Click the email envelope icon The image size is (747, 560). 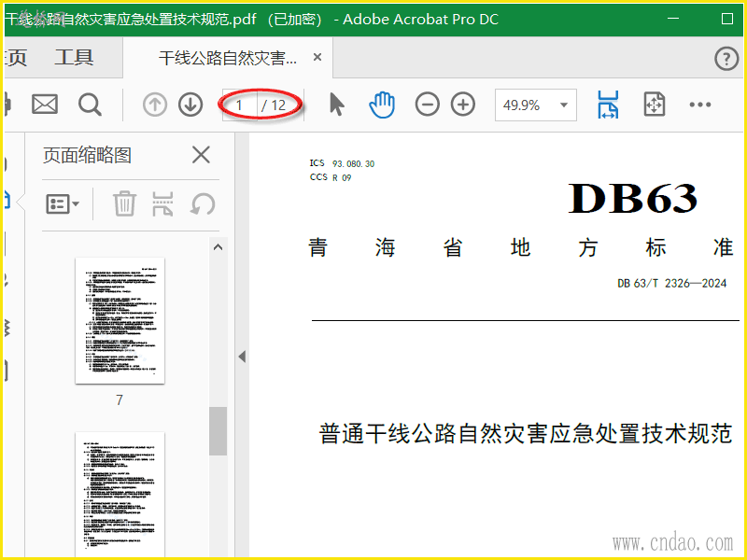pyautogui.click(x=45, y=105)
